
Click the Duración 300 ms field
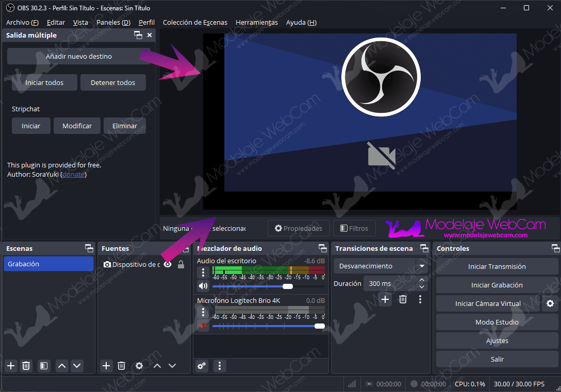[390, 283]
